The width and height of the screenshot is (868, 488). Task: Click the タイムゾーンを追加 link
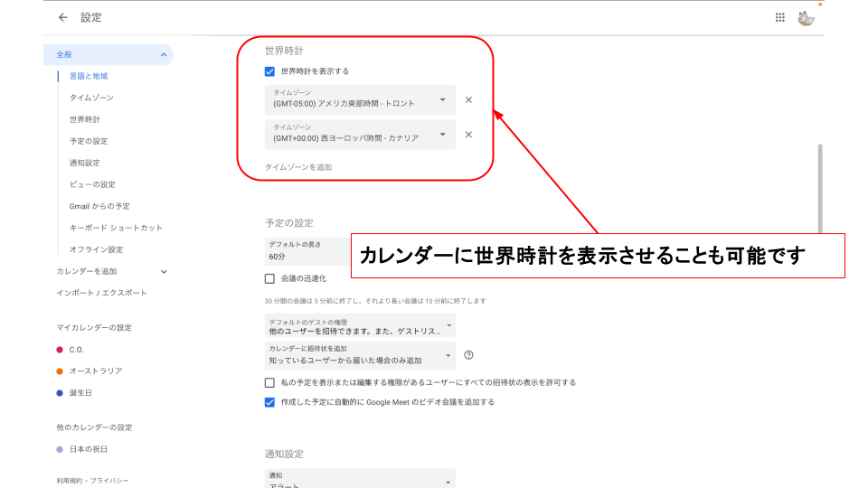(x=298, y=167)
